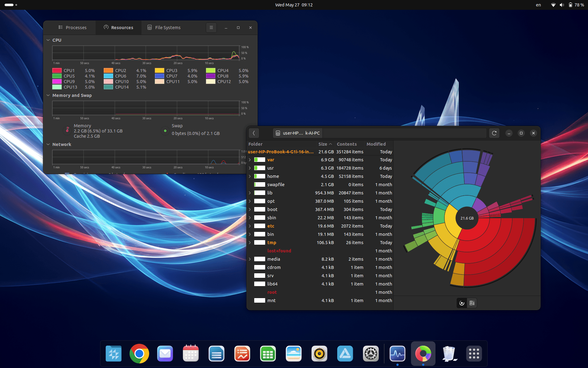Screen dimensions: 588x368
Task: Select the lib64 folder row
Action: [320, 284]
